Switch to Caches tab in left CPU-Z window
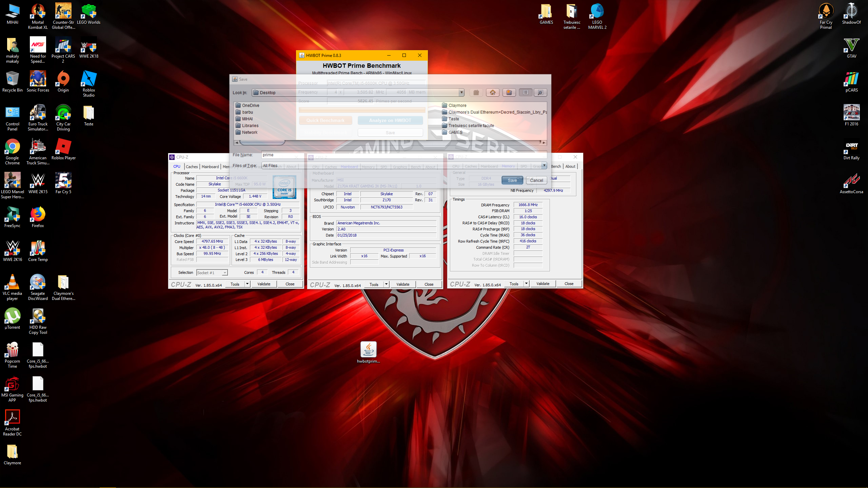Image resolution: width=868 pixels, height=488 pixels. (x=192, y=166)
